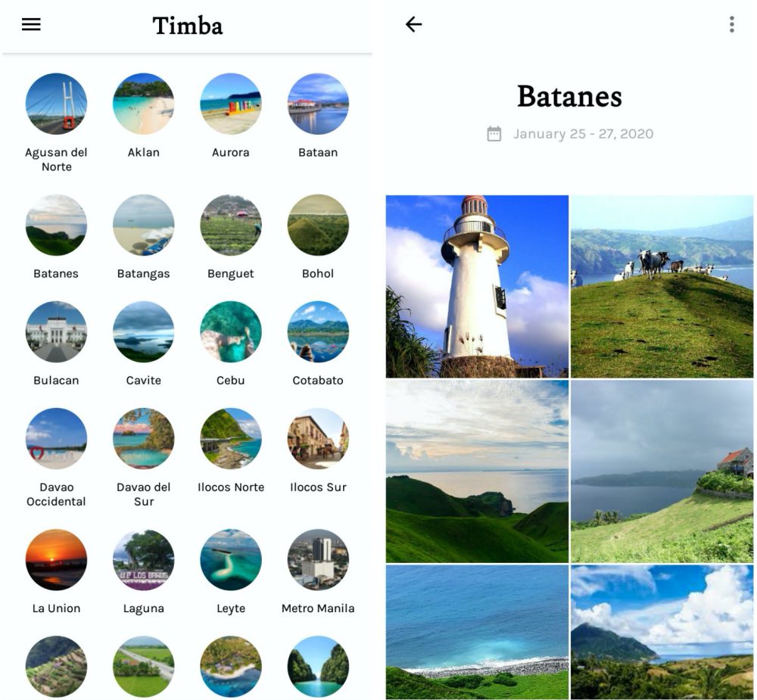This screenshot has height=700, width=757.
Task: Choose the Davao Occidental label
Action: click(x=57, y=494)
